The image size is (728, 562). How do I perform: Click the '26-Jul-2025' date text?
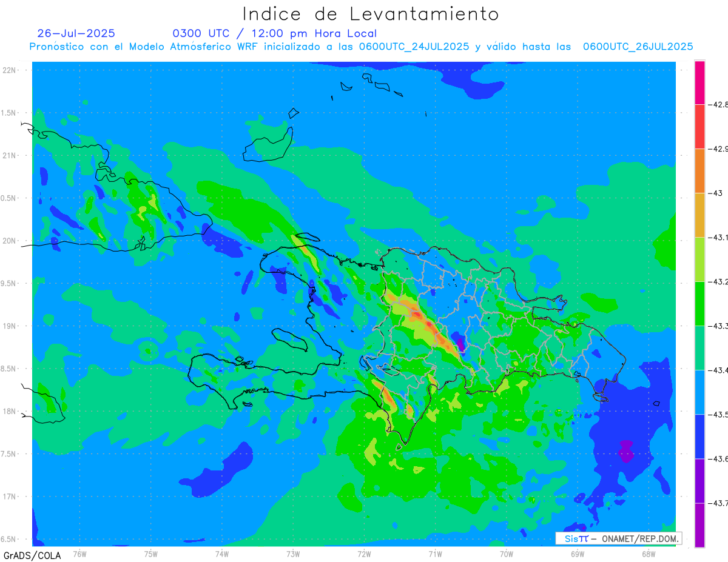[x=76, y=33]
